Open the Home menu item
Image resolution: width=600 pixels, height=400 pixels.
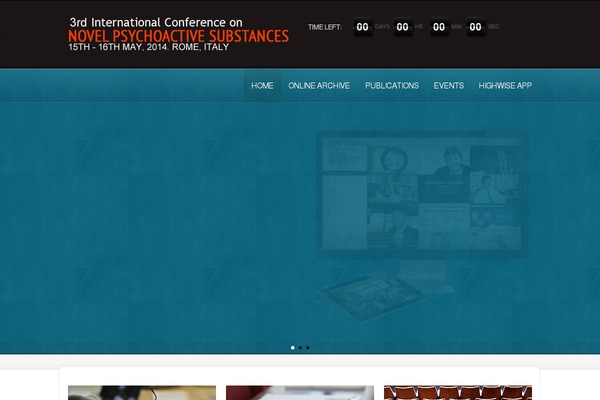tap(262, 86)
